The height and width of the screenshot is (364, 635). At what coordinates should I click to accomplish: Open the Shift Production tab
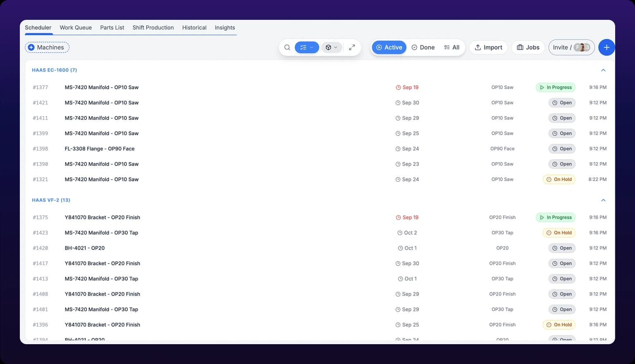click(x=153, y=28)
